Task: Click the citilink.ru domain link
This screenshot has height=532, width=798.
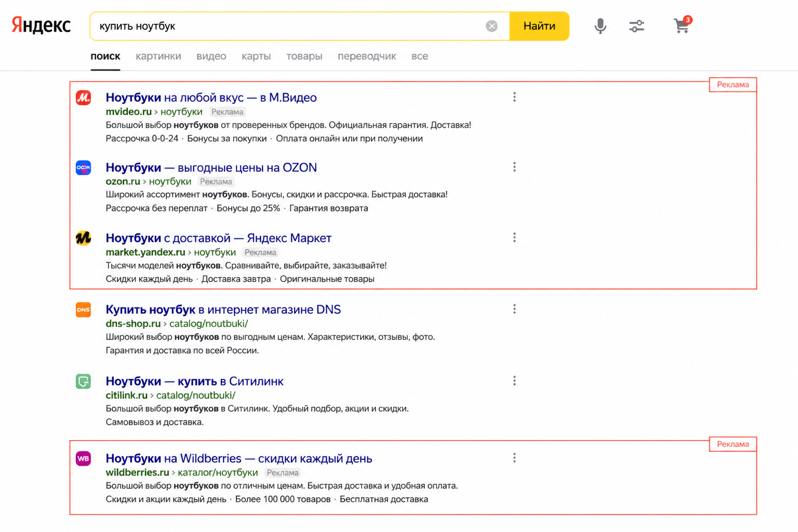Action: coord(126,395)
